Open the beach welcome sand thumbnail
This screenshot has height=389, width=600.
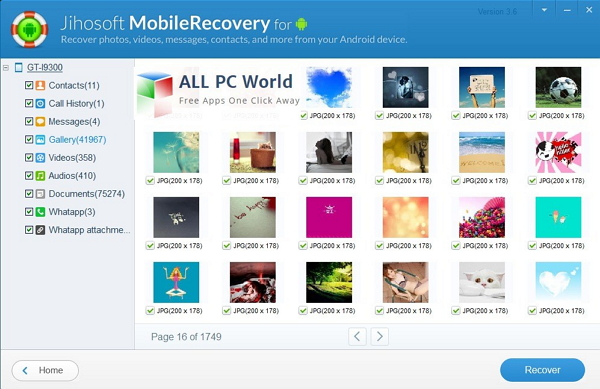482,152
